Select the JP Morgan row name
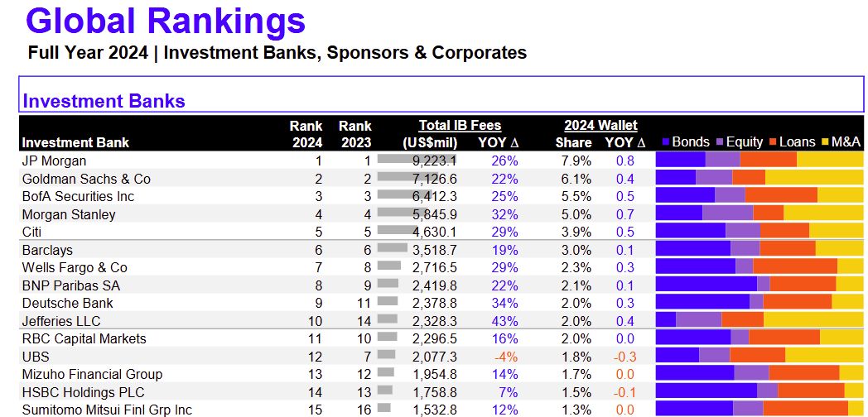This screenshot has width=868, height=417. point(54,161)
